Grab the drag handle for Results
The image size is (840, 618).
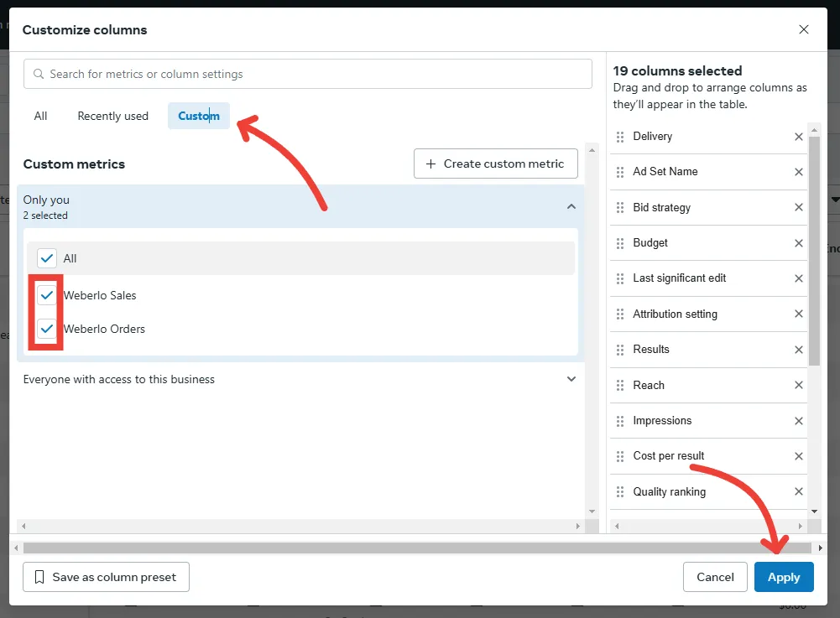tap(620, 351)
